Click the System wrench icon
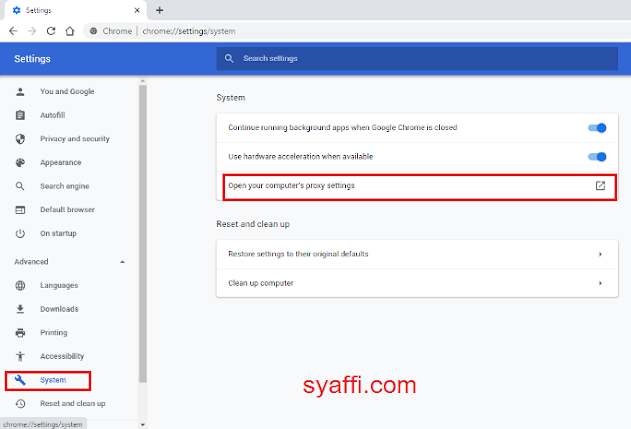631x429 pixels. pos(20,380)
